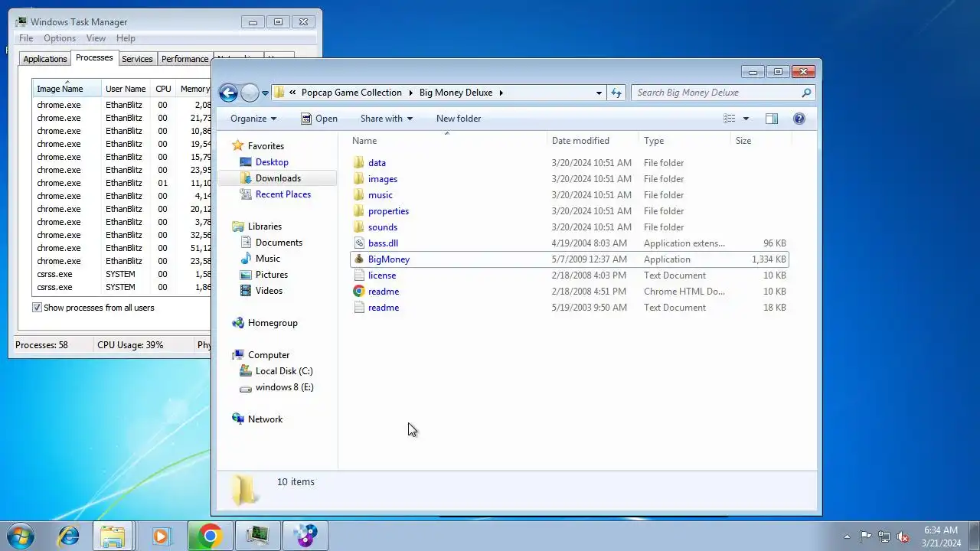Show hidden tray icons arrow
The image size is (980, 551).
coord(847,536)
